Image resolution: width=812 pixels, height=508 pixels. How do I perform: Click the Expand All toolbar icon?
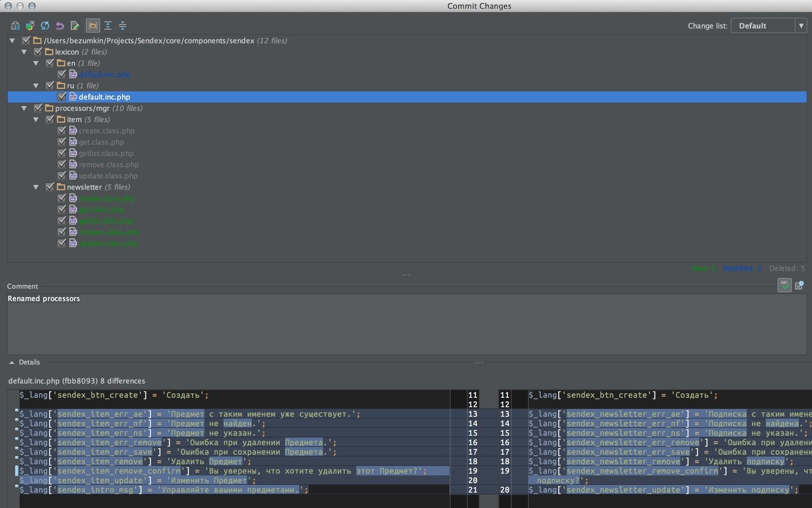click(x=108, y=25)
